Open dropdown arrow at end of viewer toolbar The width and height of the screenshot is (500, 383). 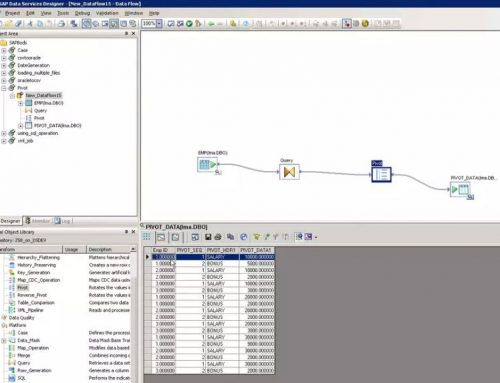pos(316,237)
